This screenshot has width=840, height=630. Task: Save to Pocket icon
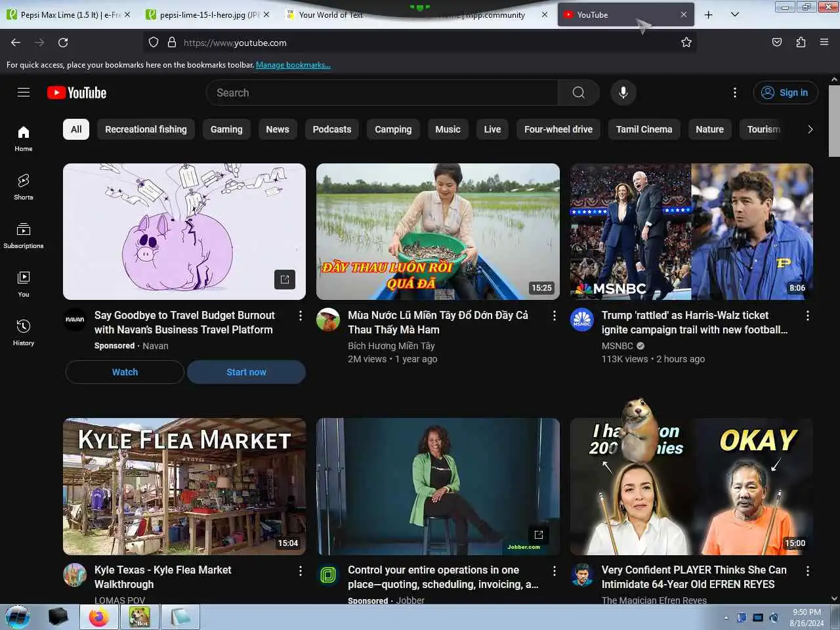pos(777,43)
